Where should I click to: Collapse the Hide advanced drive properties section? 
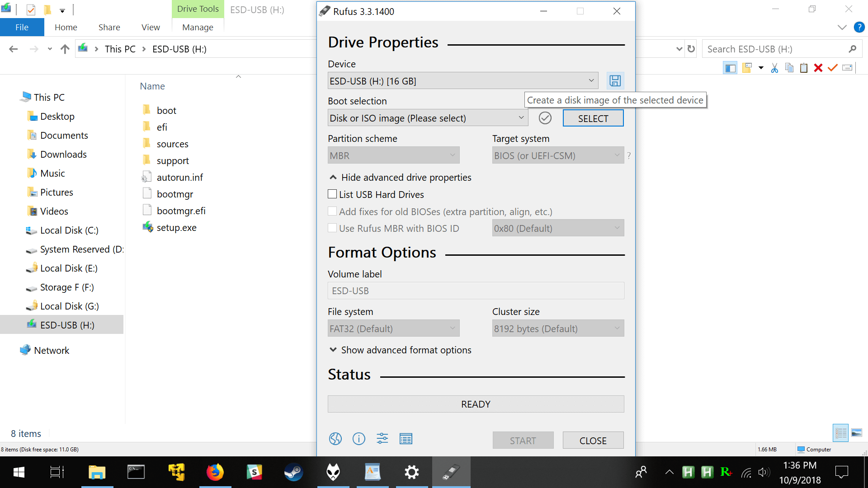pos(400,177)
